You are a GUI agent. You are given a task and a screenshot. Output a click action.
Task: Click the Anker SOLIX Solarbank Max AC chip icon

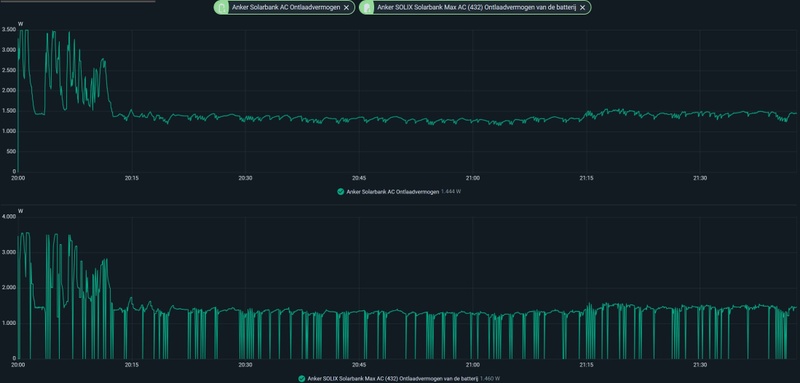click(x=366, y=8)
